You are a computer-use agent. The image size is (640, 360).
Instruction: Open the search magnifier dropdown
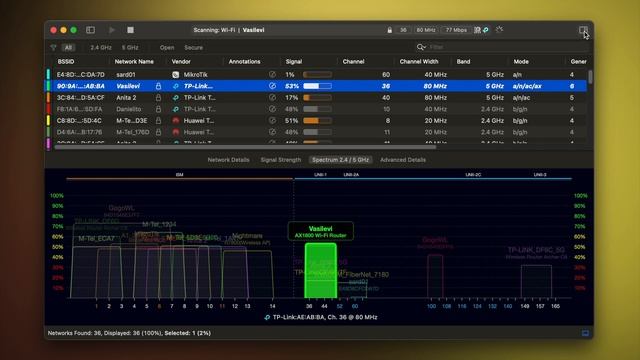(x=421, y=47)
